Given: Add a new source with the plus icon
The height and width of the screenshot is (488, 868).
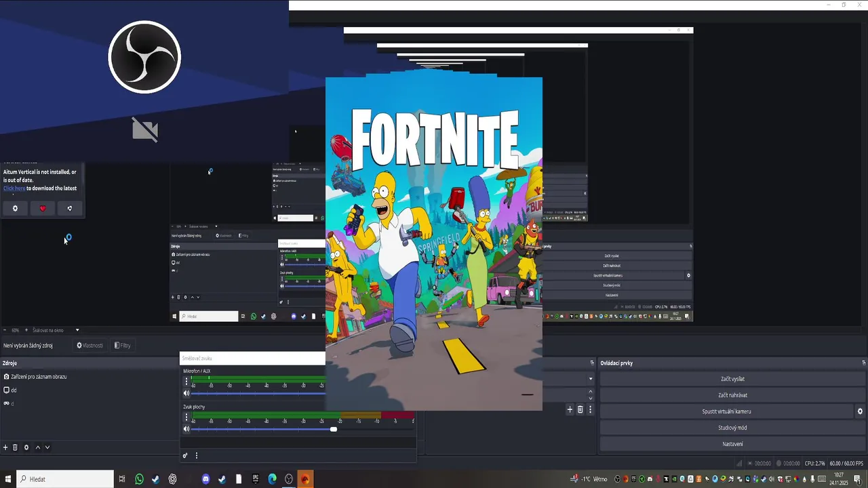Looking at the screenshot, I should coord(5,447).
